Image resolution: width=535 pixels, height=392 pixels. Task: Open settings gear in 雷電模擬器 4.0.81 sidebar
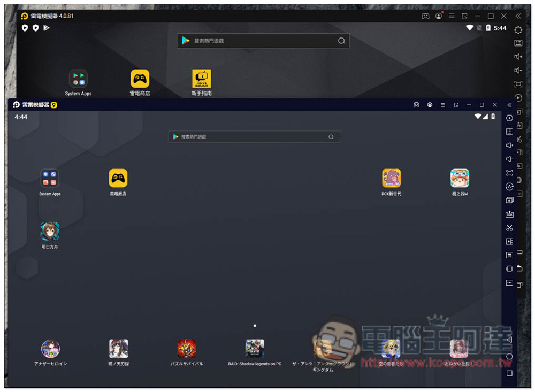click(x=518, y=30)
